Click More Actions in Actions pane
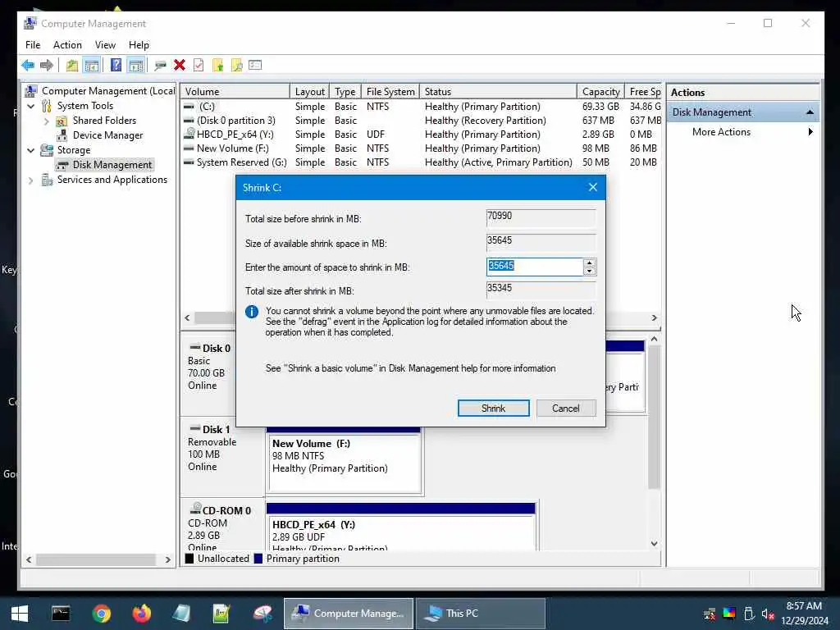The image size is (840, 630). point(721,132)
